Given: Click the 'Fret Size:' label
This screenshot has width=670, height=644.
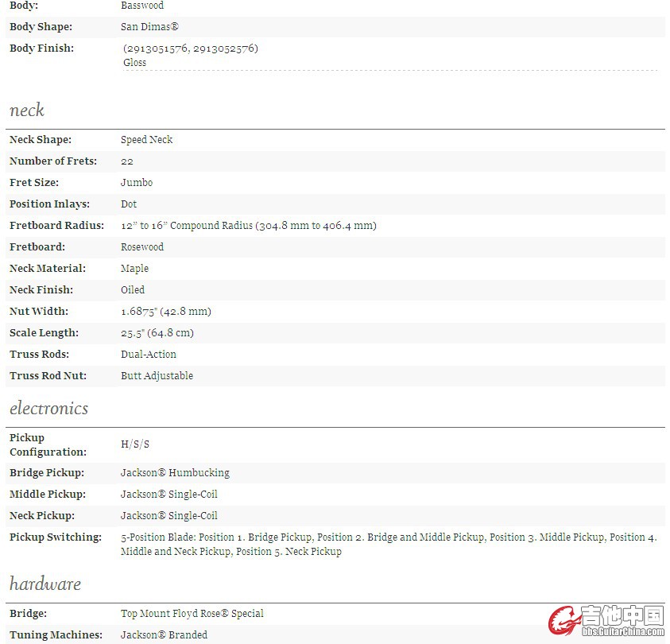Looking at the screenshot, I should tap(34, 183).
